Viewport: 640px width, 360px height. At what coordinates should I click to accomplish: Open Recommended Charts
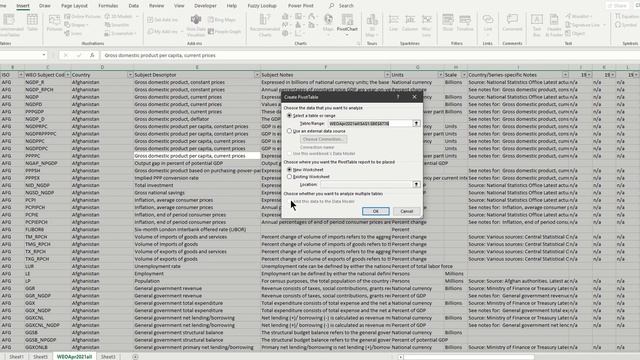[265, 25]
